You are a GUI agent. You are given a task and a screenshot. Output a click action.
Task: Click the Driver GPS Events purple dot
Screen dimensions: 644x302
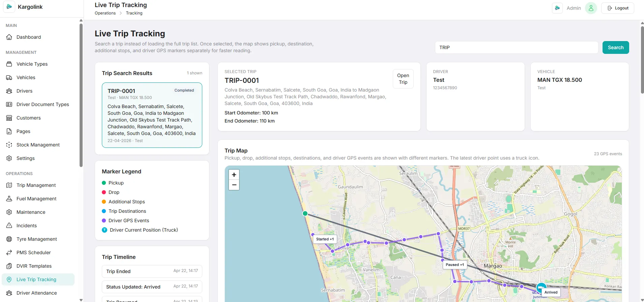(104, 221)
